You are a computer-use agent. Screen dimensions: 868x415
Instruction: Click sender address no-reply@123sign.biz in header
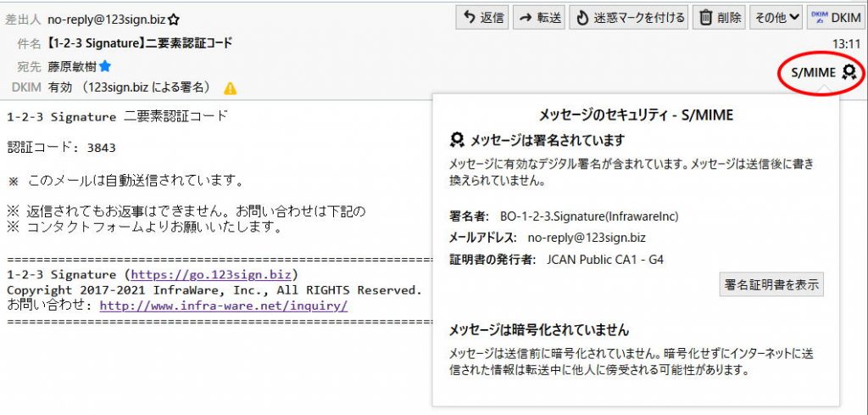coord(108,20)
